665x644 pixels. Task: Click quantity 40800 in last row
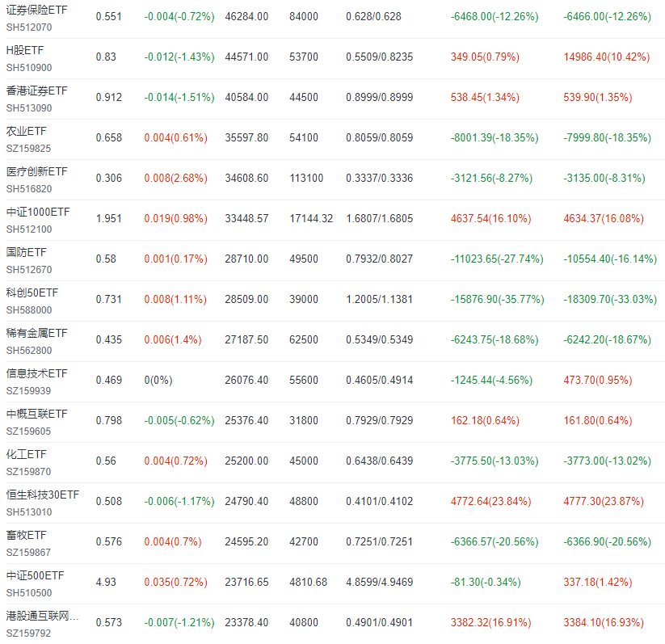click(304, 623)
